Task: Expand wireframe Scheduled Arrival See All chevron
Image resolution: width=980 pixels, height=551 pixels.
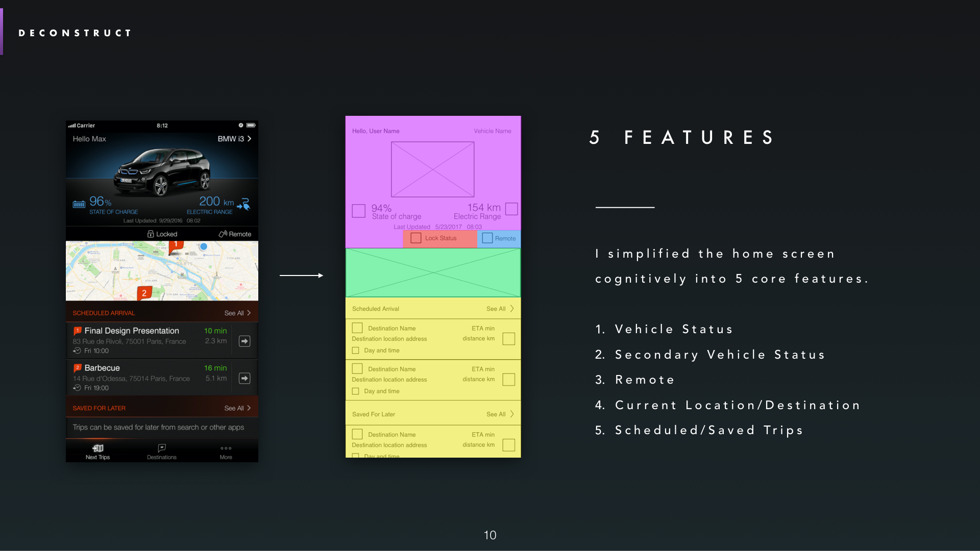Action: click(512, 309)
